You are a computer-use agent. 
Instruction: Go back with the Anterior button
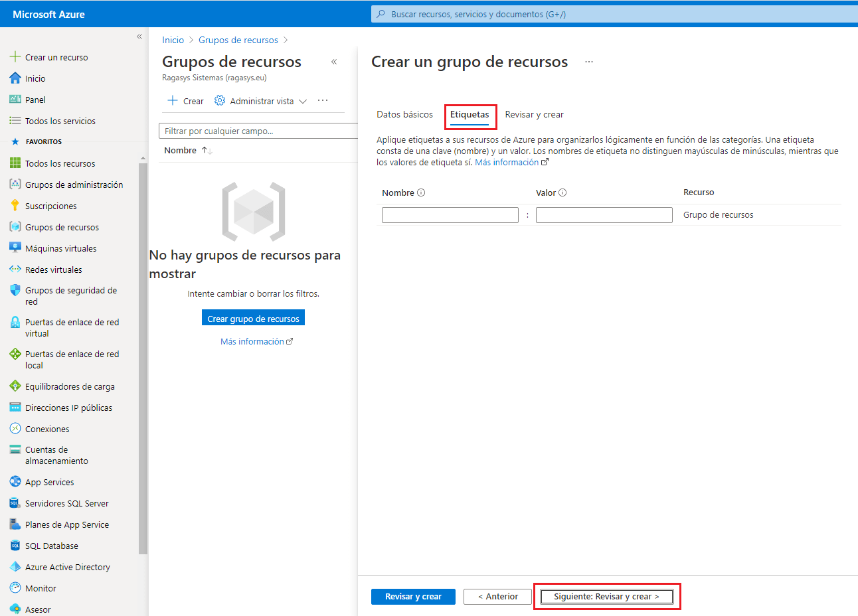coord(497,597)
